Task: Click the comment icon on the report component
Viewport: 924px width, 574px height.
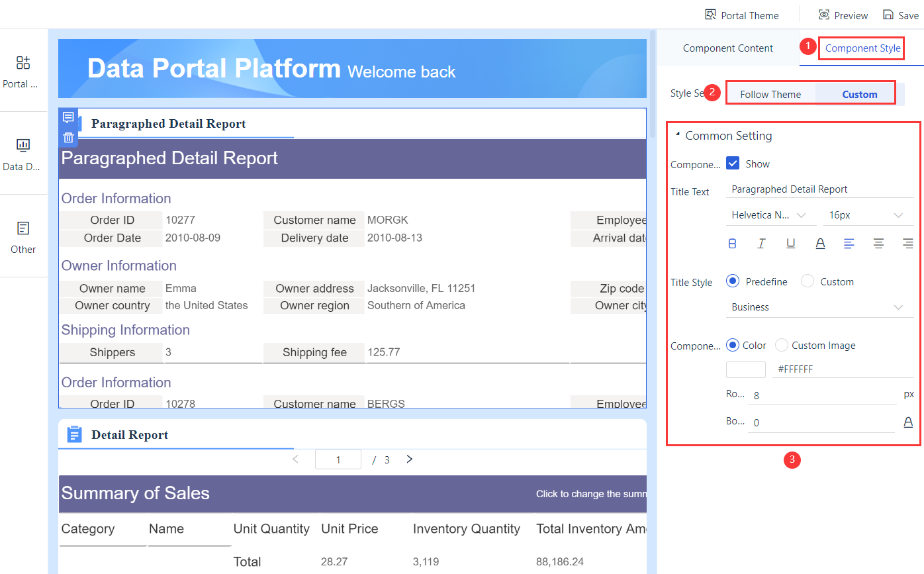Action: coord(68,117)
